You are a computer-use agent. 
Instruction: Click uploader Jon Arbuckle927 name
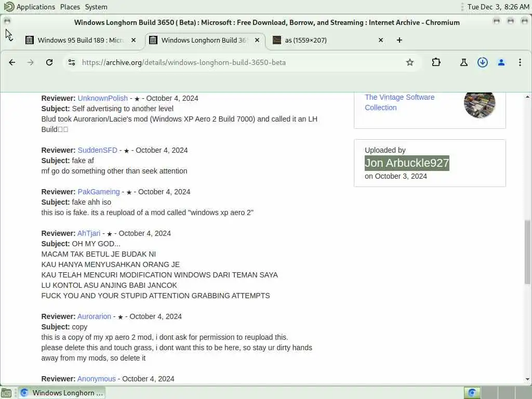[407, 163]
